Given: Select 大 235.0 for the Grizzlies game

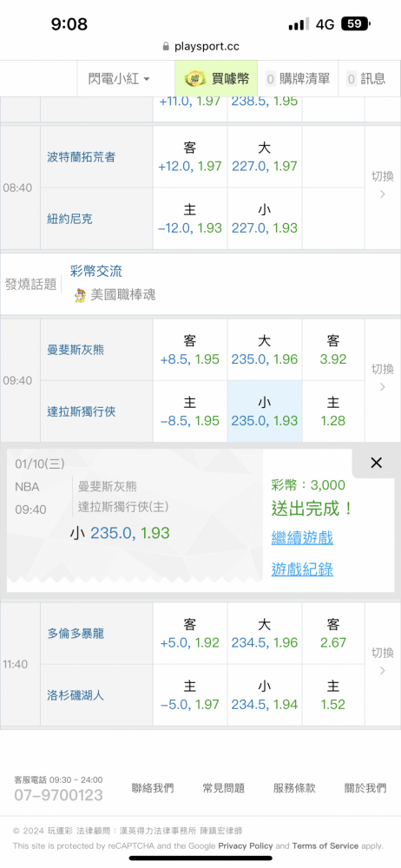Looking at the screenshot, I should 264,350.
